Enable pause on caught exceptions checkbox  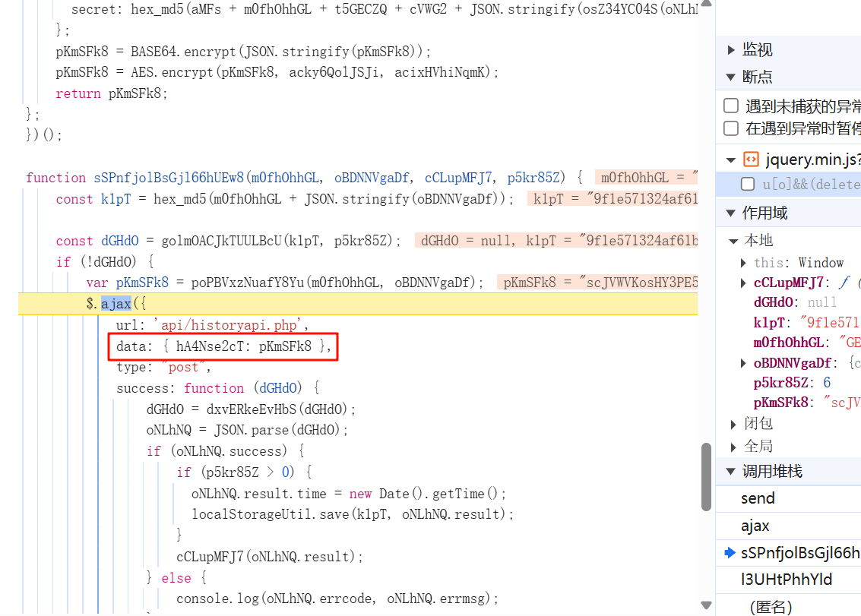pyautogui.click(x=731, y=128)
